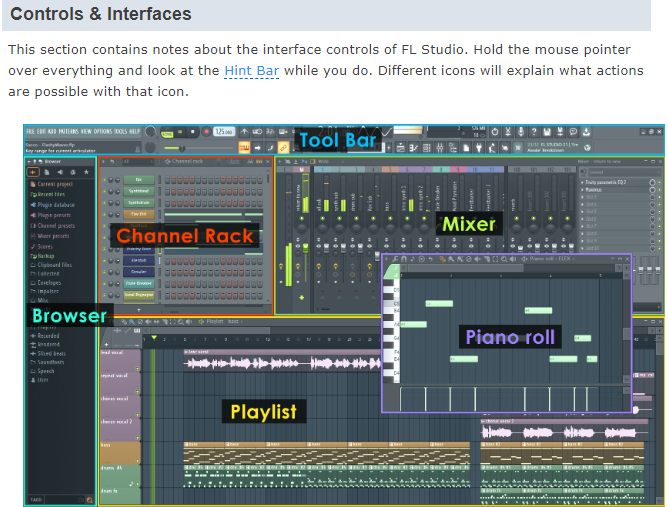Toggle the Channel rack graph editor icon
Screen dimensions: 668x507
(x=250, y=161)
